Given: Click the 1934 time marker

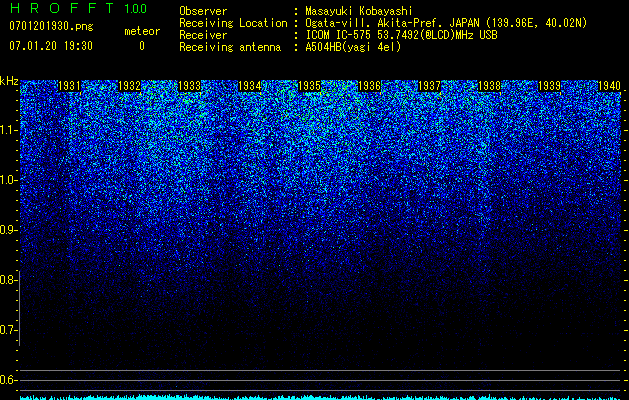Looking at the screenshot, I should coord(250,86).
